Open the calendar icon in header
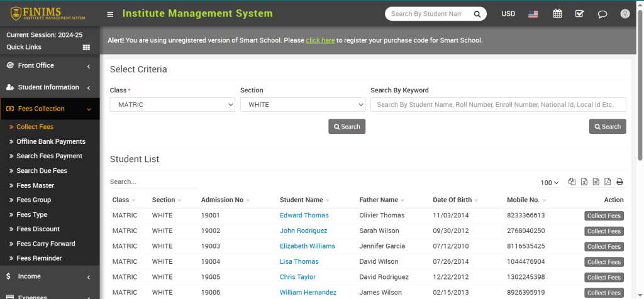 pyautogui.click(x=557, y=14)
